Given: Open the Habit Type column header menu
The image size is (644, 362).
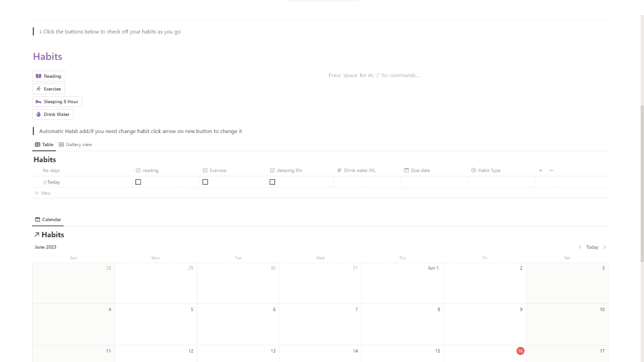Looking at the screenshot, I should (489, 170).
